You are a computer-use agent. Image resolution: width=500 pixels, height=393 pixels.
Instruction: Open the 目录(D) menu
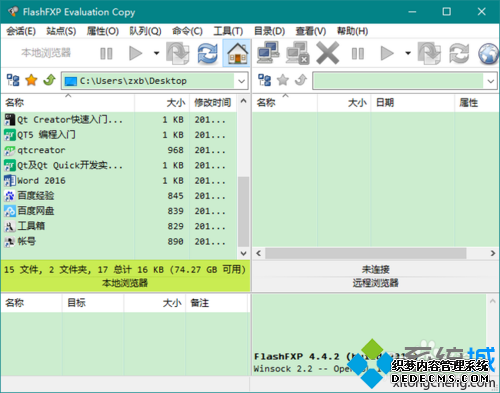(269, 31)
